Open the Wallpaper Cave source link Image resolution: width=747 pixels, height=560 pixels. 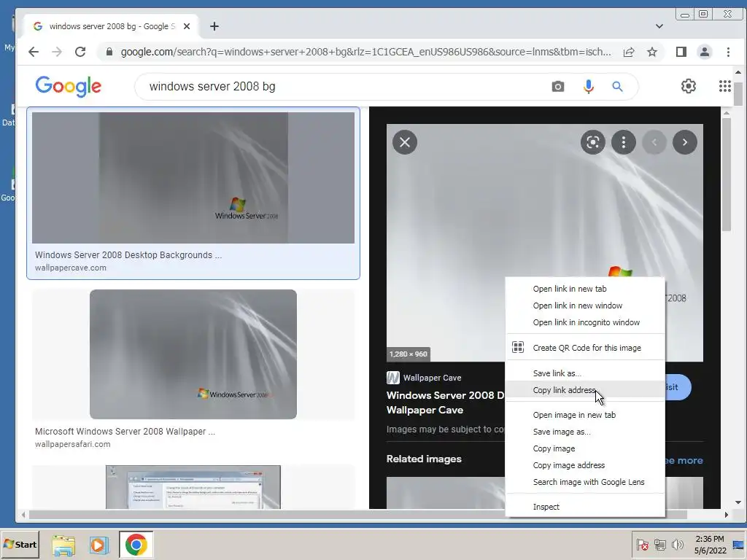(424, 378)
